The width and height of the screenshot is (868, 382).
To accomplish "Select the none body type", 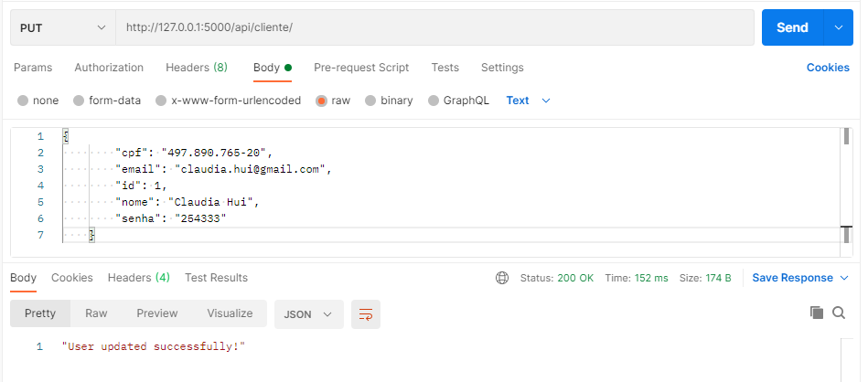I will coord(38,101).
